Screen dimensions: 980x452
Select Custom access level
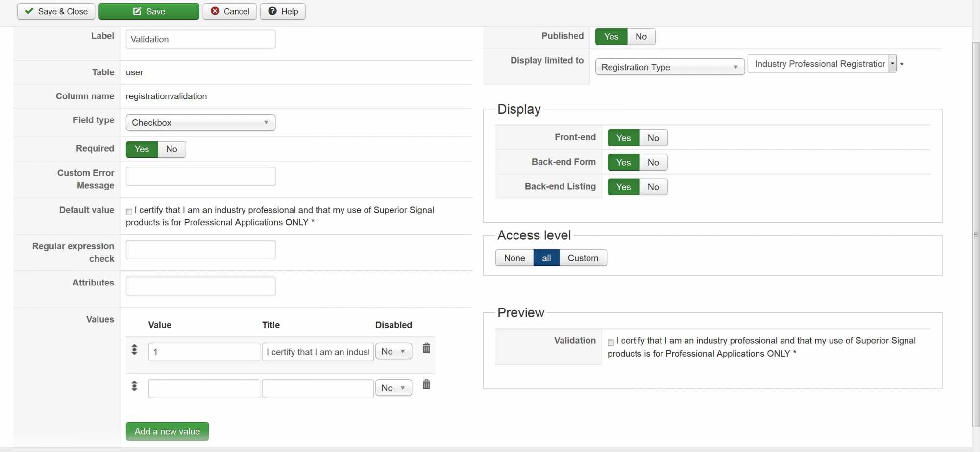coord(583,258)
